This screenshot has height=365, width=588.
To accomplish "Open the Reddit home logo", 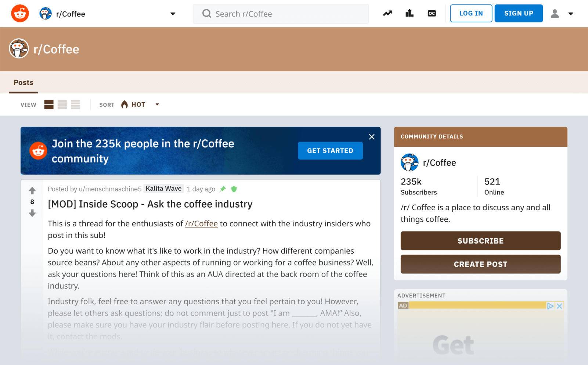I will click(x=20, y=14).
